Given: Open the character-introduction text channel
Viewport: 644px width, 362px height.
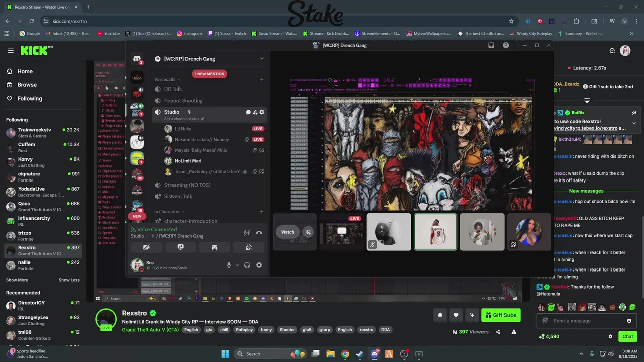Looking at the screenshot, I should 209,221.
